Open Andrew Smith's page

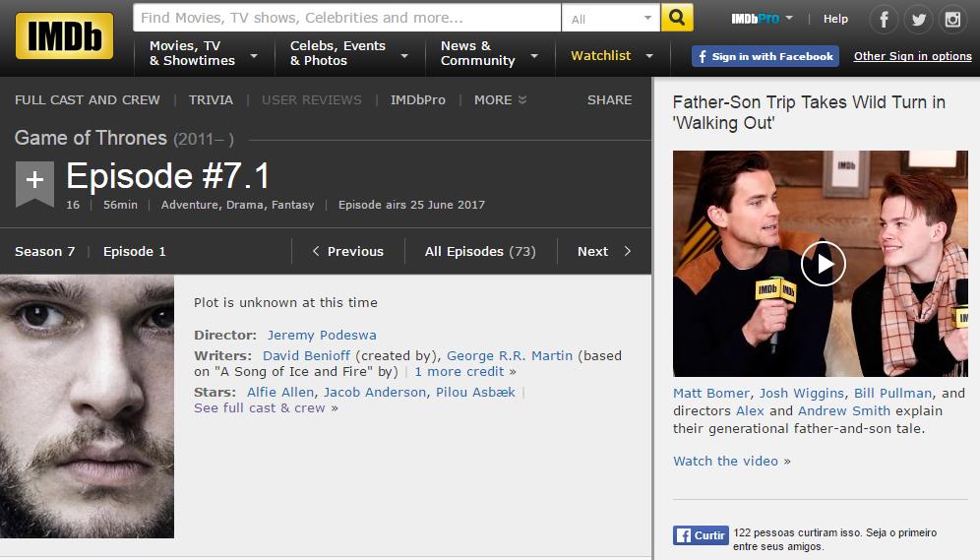(x=844, y=410)
